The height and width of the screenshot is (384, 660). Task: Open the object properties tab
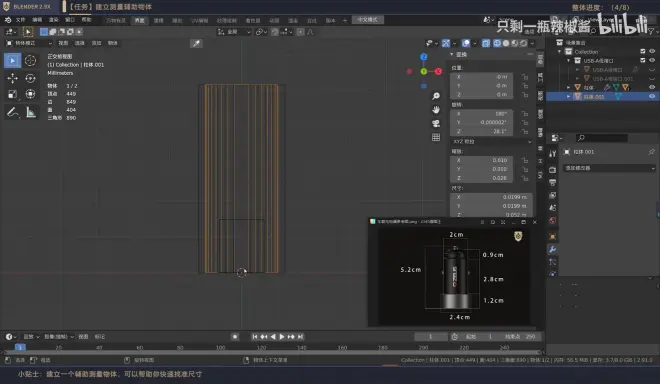(x=553, y=236)
